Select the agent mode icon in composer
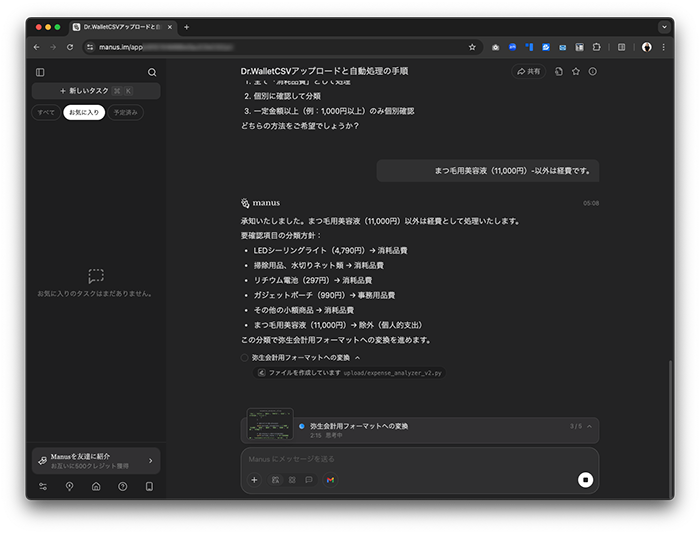This screenshot has width=700, height=534. (292, 480)
